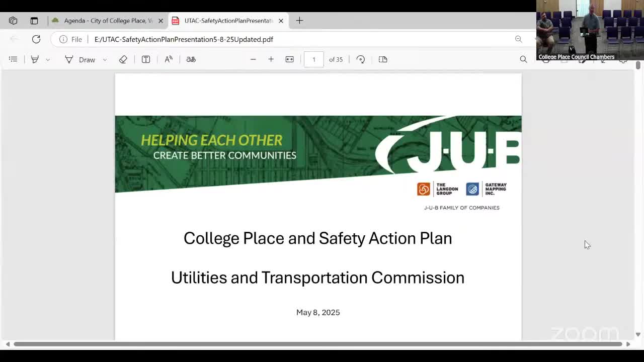Click the date 'May 8, 2025'
This screenshot has width=644, height=362.
point(318,312)
